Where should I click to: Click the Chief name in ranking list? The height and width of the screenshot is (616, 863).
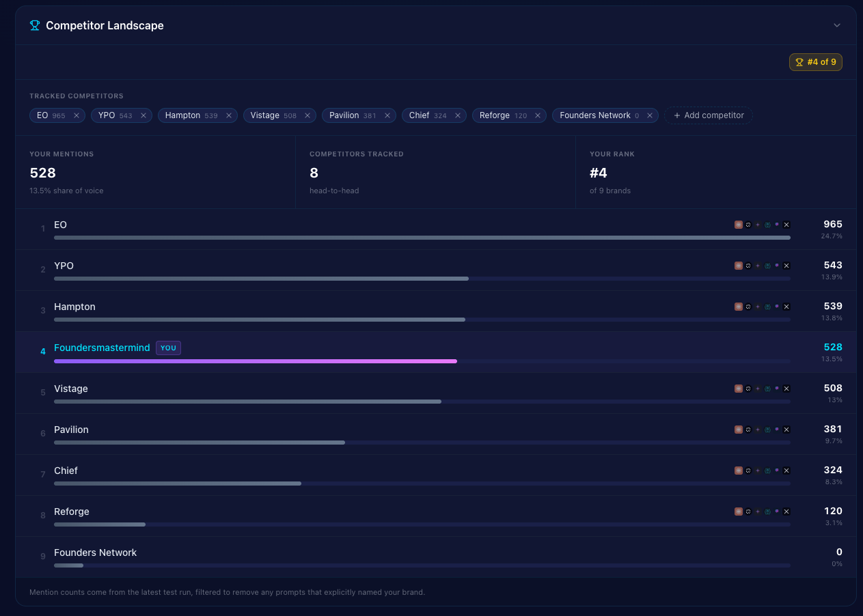click(x=66, y=471)
